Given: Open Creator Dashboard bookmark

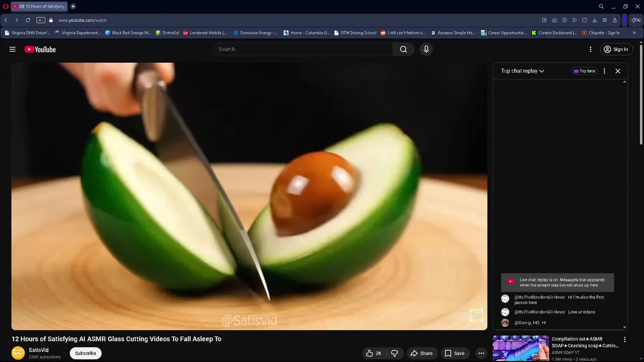Looking at the screenshot, I should 554,33.
